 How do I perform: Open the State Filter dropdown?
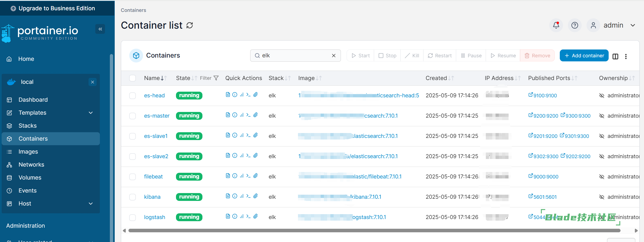coord(209,78)
